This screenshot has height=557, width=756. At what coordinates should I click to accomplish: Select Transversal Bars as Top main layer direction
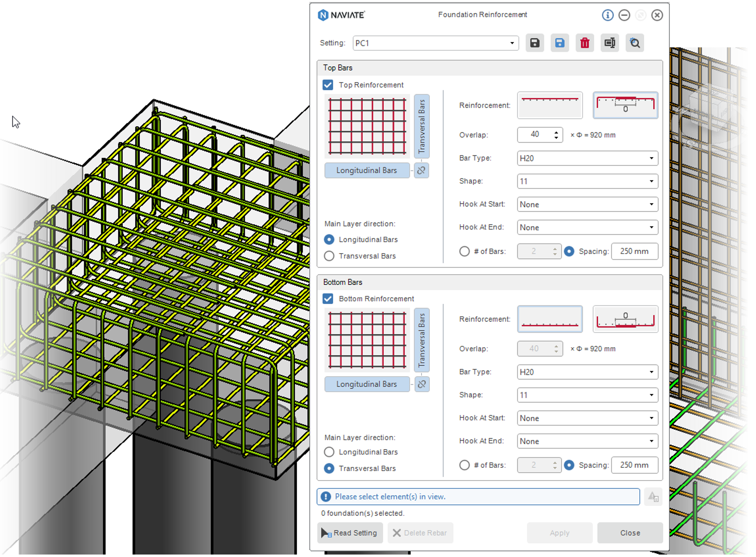(329, 256)
